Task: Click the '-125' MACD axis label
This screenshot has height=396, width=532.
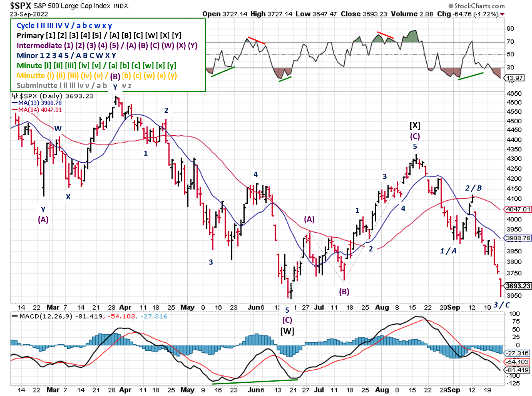Action: point(514,384)
